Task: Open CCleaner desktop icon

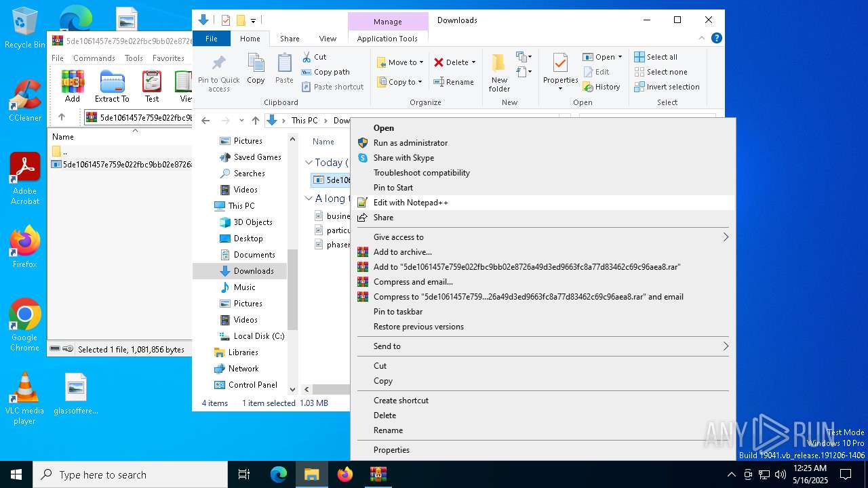Action: coord(24,100)
